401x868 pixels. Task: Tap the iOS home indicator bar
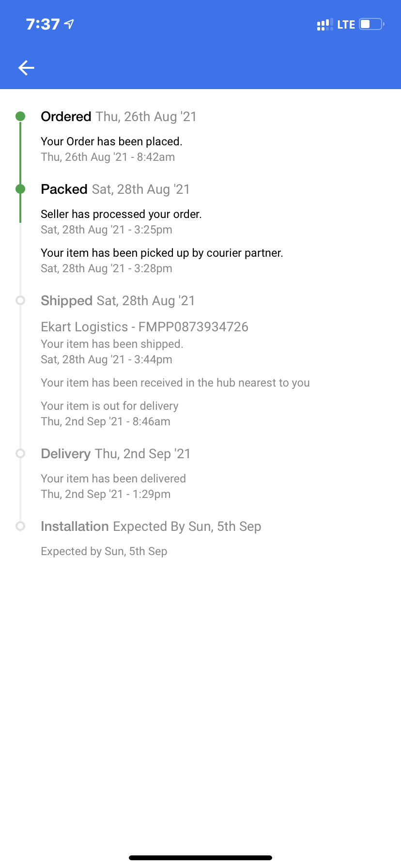200,858
